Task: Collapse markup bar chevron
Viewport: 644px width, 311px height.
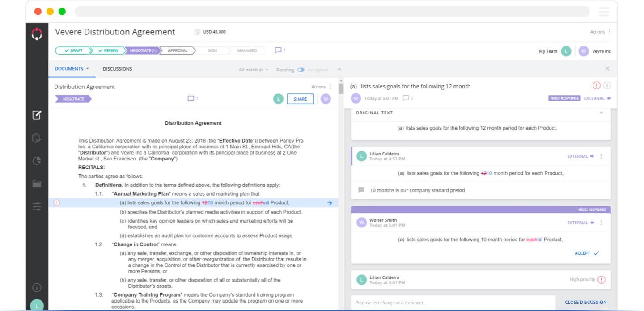Action: point(339,70)
